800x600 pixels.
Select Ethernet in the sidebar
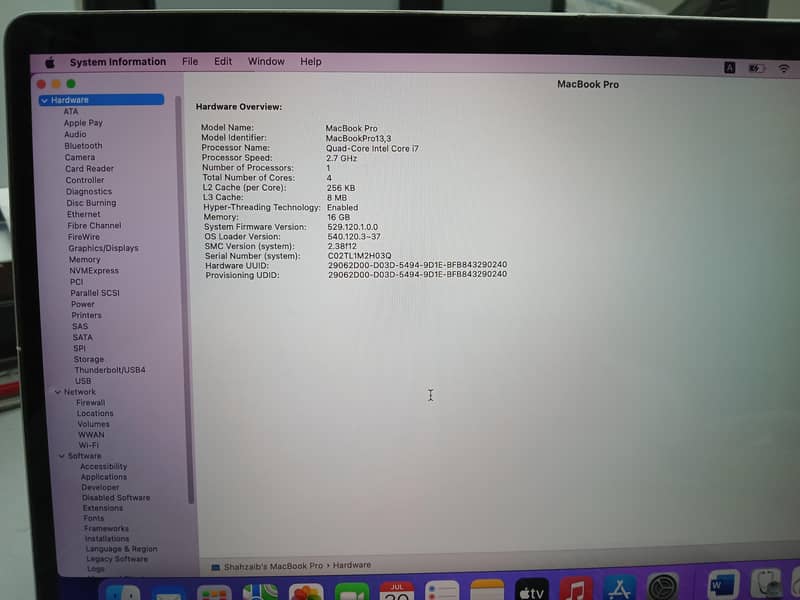84,214
